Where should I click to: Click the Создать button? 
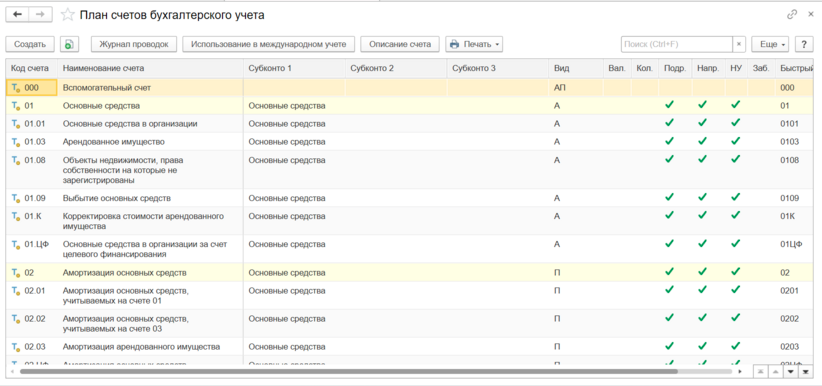30,45
